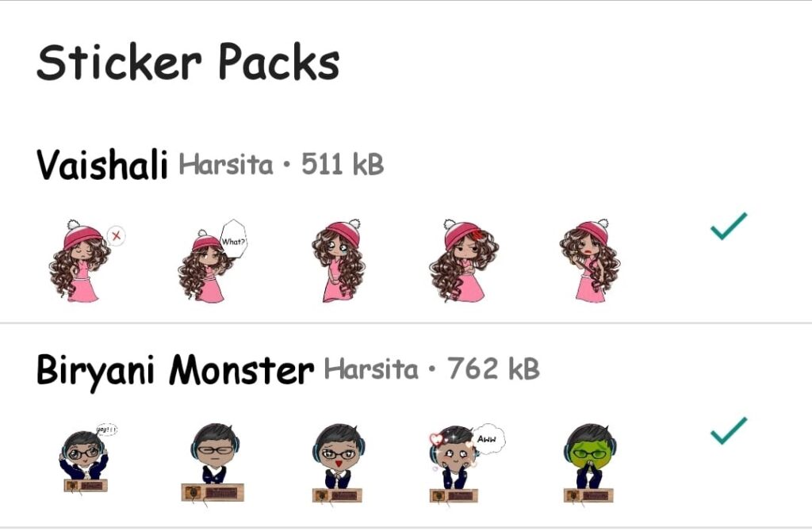Tap Harsita author name under Vaishali

pos(226,165)
